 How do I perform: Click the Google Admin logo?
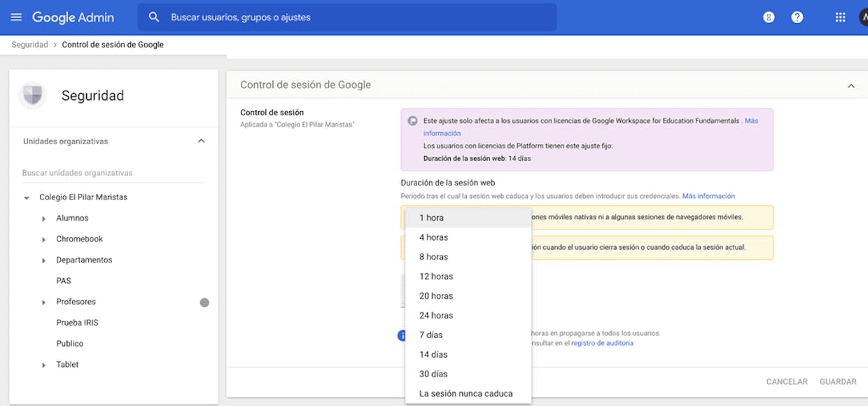point(73,17)
